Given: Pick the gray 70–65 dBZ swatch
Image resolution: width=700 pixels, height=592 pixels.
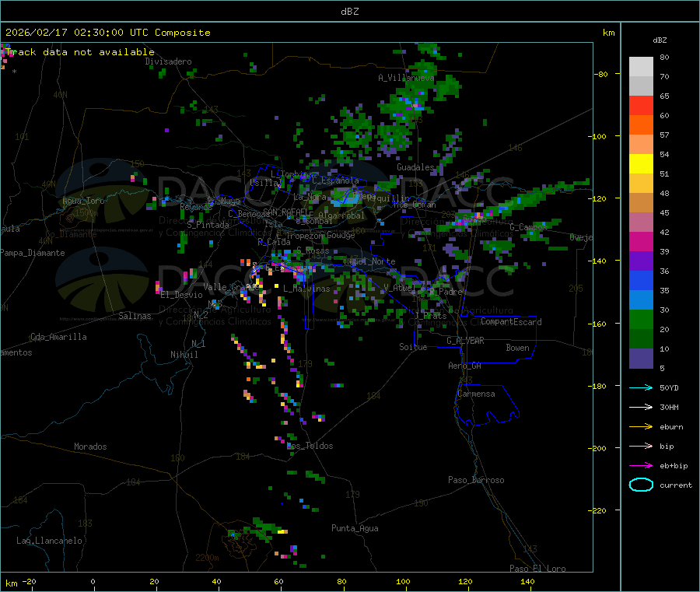Looking at the screenshot, I should (x=641, y=86).
